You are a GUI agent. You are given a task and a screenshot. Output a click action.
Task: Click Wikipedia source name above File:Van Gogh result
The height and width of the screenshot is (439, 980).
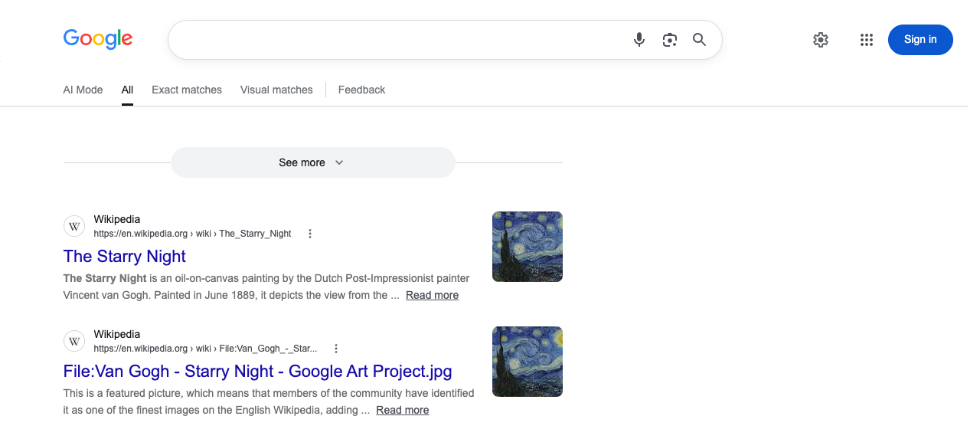point(117,334)
